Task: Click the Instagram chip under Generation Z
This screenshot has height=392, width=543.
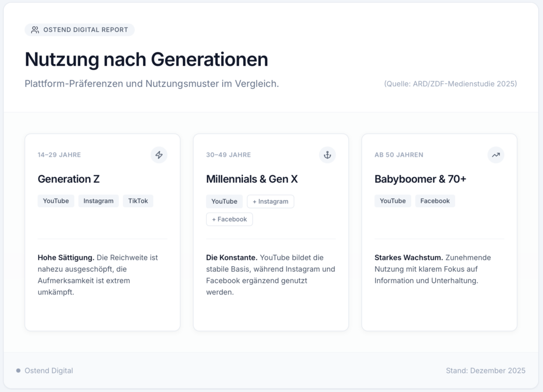Action: click(x=98, y=201)
